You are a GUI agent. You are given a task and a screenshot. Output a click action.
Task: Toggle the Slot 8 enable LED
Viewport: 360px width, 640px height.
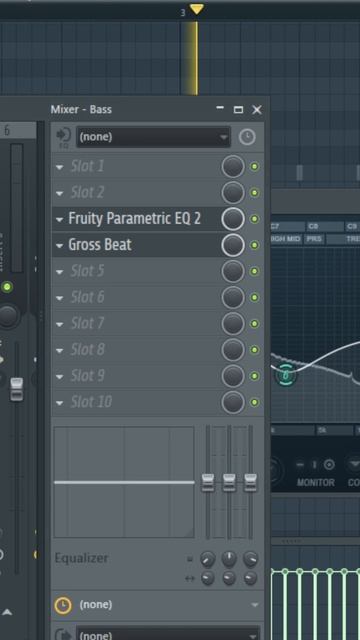click(255, 350)
